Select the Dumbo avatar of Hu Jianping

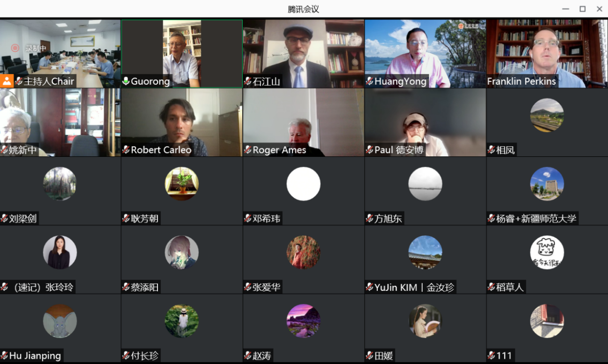60,321
